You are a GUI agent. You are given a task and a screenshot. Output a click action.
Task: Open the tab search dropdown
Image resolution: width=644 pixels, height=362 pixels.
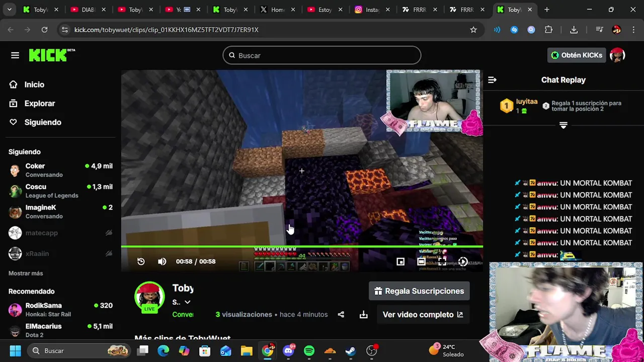pyautogui.click(x=9, y=10)
